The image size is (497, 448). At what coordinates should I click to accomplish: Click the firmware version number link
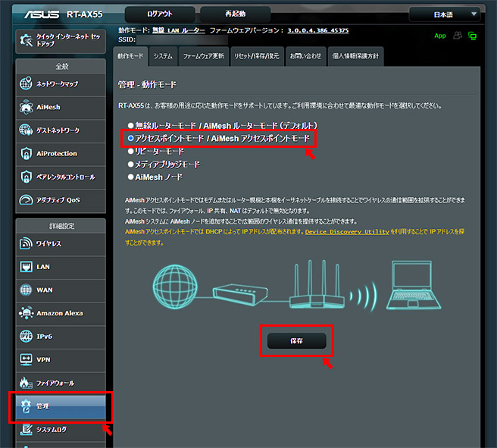point(319,30)
